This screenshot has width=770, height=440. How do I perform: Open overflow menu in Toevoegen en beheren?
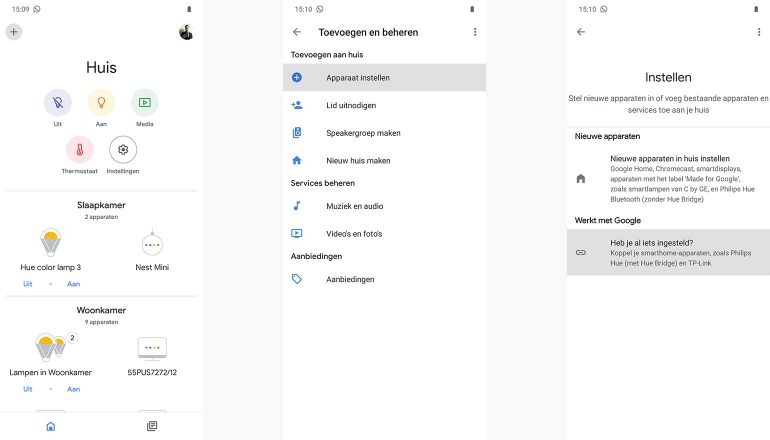tap(474, 32)
